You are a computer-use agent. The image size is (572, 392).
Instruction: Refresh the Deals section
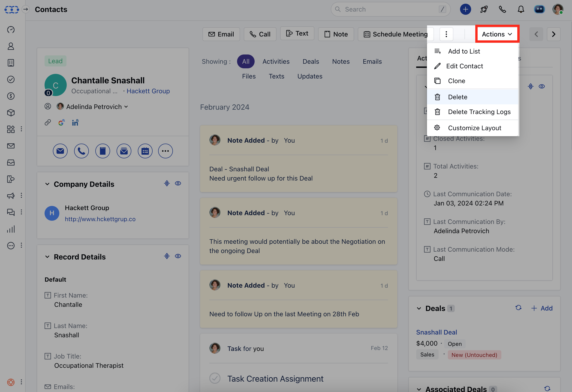[x=518, y=308]
